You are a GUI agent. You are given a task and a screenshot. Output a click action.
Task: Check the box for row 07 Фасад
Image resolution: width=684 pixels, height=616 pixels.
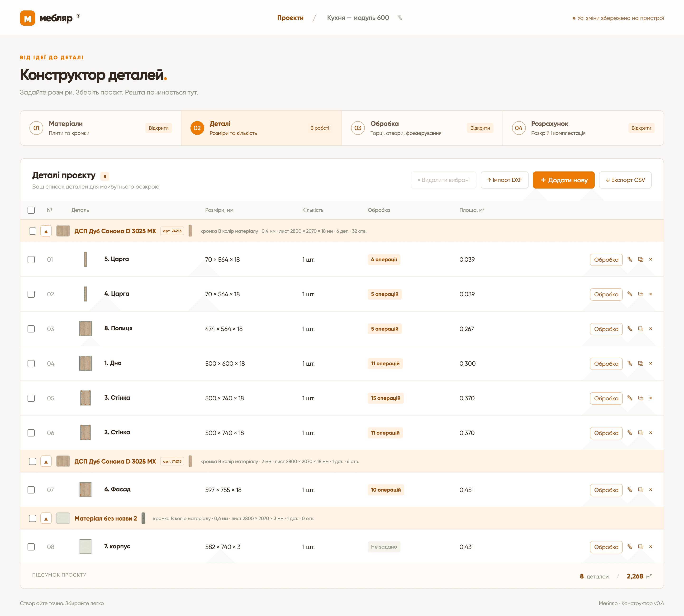pos(31,490)
